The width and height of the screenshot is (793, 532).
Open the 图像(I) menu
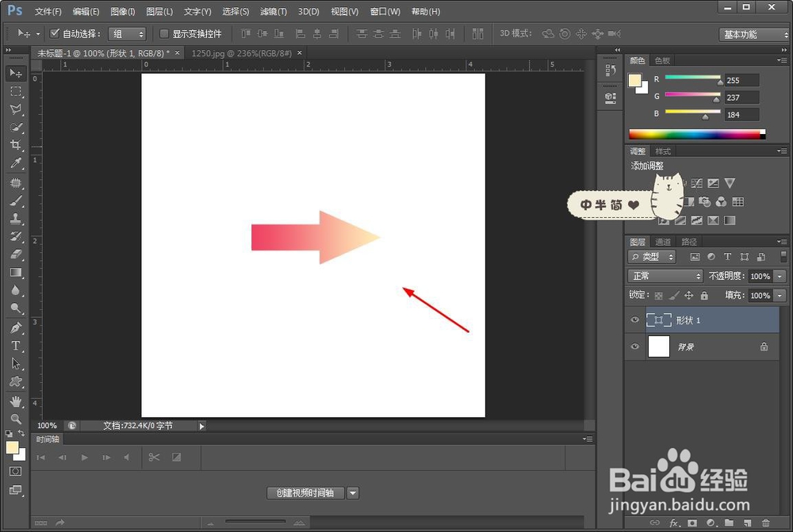pos(122,11)
